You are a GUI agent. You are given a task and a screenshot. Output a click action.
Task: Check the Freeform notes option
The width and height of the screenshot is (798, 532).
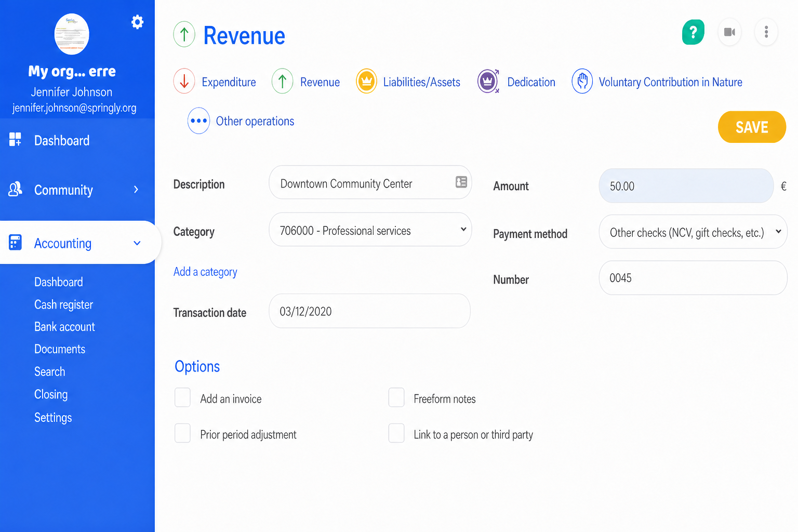(x=396, y=397)
